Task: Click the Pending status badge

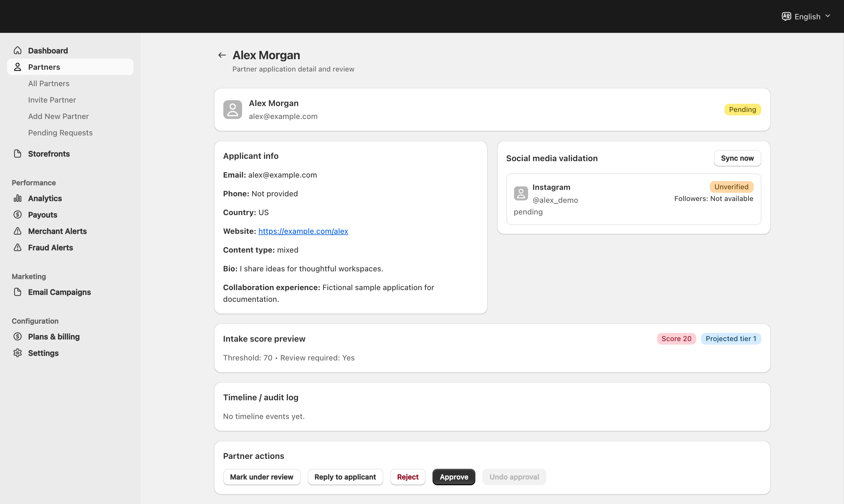Action: [x=742, y=110]
